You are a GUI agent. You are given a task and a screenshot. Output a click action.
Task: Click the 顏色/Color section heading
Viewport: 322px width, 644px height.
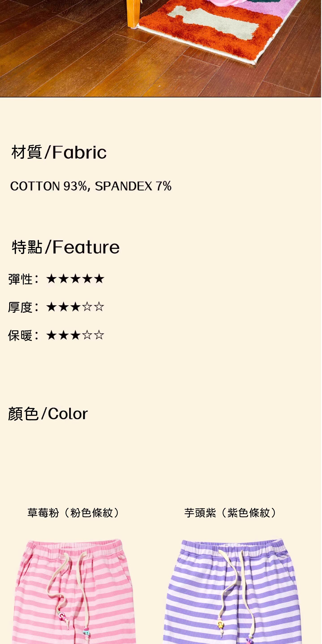coord(48,414)
